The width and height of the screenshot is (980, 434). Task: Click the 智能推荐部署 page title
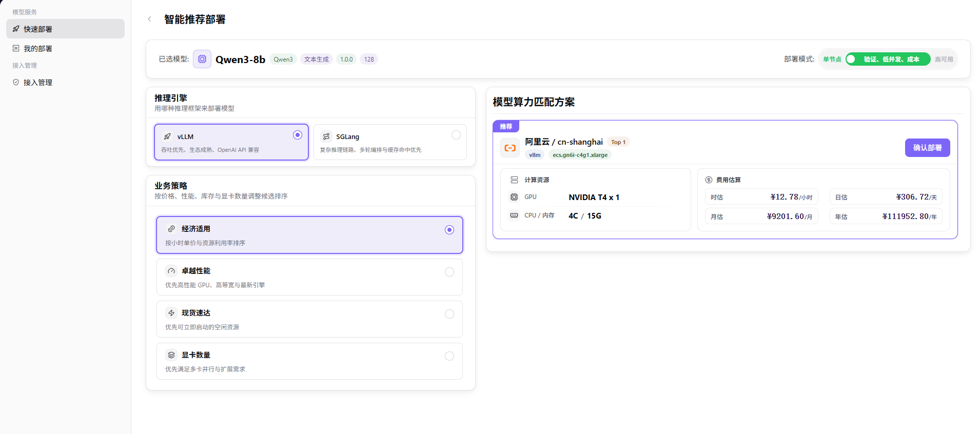[x=195, y=19]
